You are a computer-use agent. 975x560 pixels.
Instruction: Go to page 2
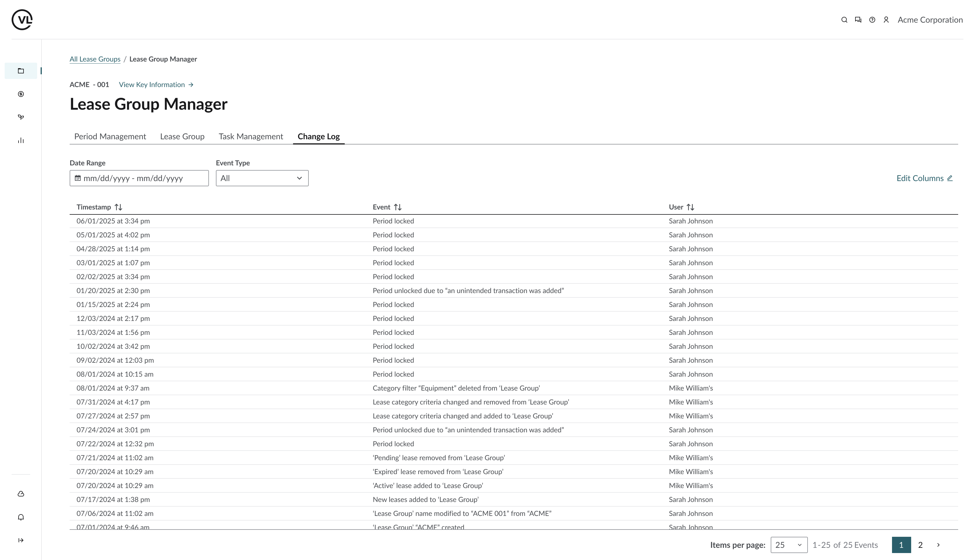[920, 545]
